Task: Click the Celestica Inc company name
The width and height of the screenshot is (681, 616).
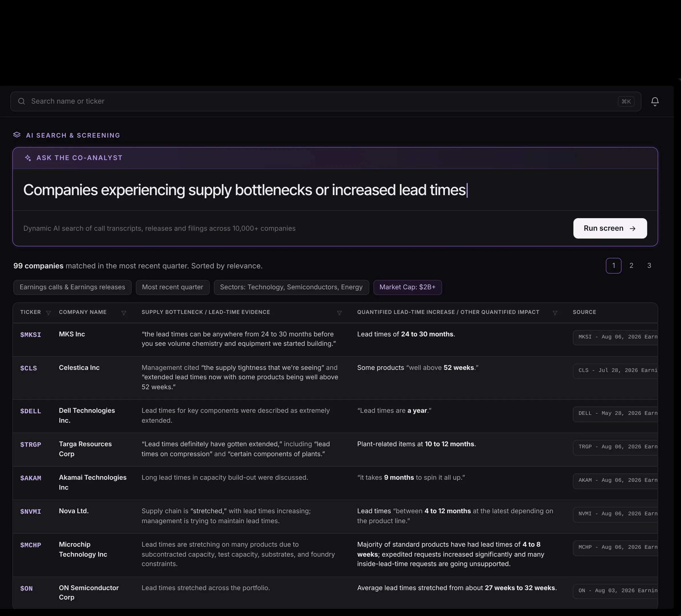Action: tap(79, 367)
